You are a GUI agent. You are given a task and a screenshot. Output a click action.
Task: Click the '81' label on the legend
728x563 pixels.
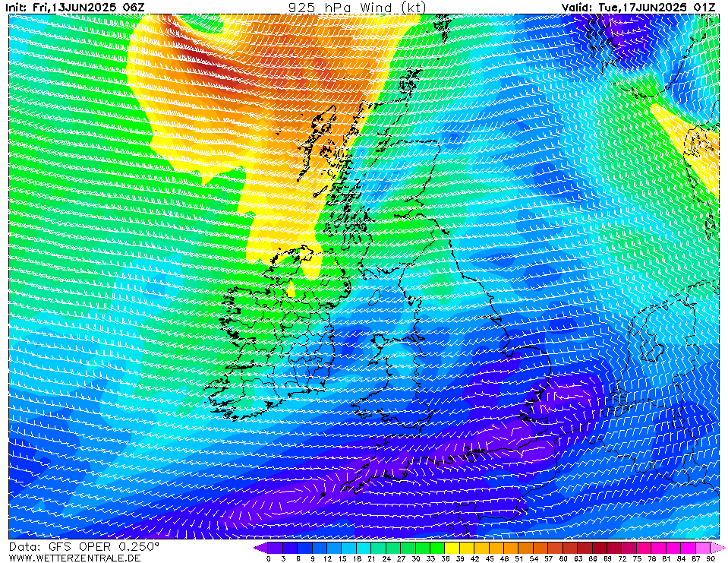pos(667,558)
